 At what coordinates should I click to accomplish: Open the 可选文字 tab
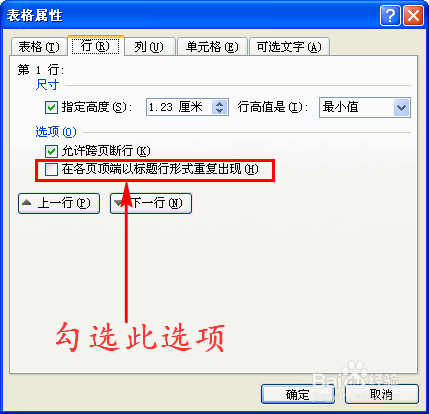289,47
